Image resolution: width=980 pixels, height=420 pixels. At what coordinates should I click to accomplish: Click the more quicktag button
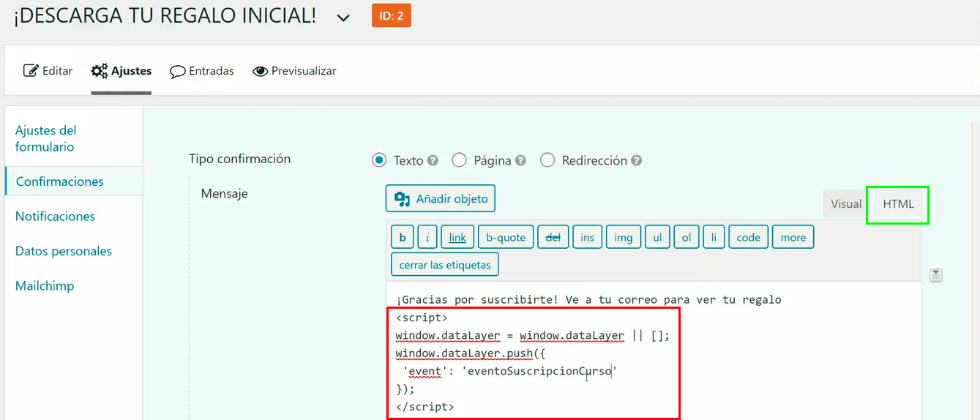tap(793, 237)
